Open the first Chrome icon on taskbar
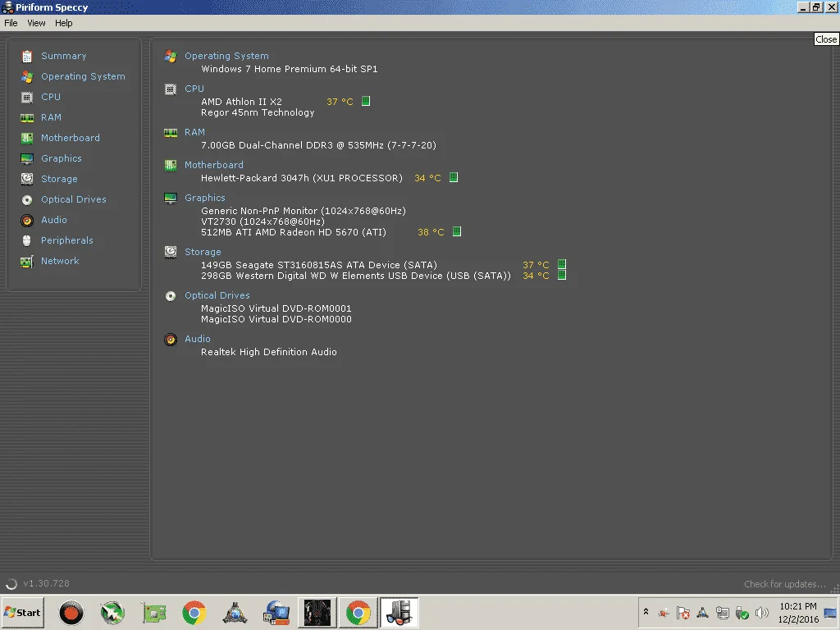Screen dimensions: 840x630 point(194,613)
